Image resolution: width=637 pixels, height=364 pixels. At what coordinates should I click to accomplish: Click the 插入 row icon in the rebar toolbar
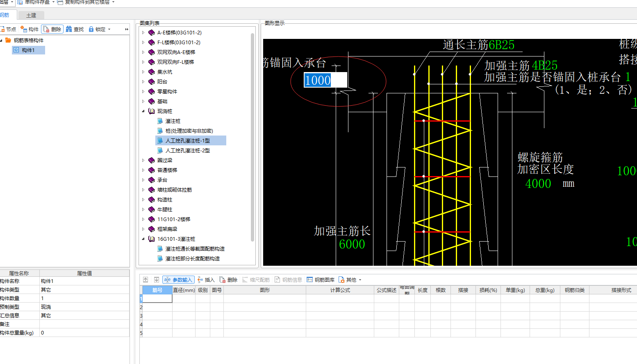tap(200, 280)
